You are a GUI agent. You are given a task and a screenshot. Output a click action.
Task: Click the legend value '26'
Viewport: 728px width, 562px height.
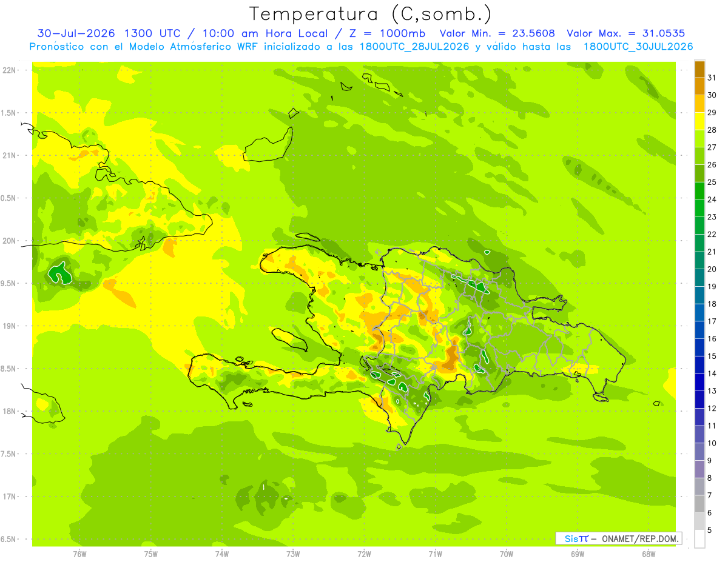point(712,164)
